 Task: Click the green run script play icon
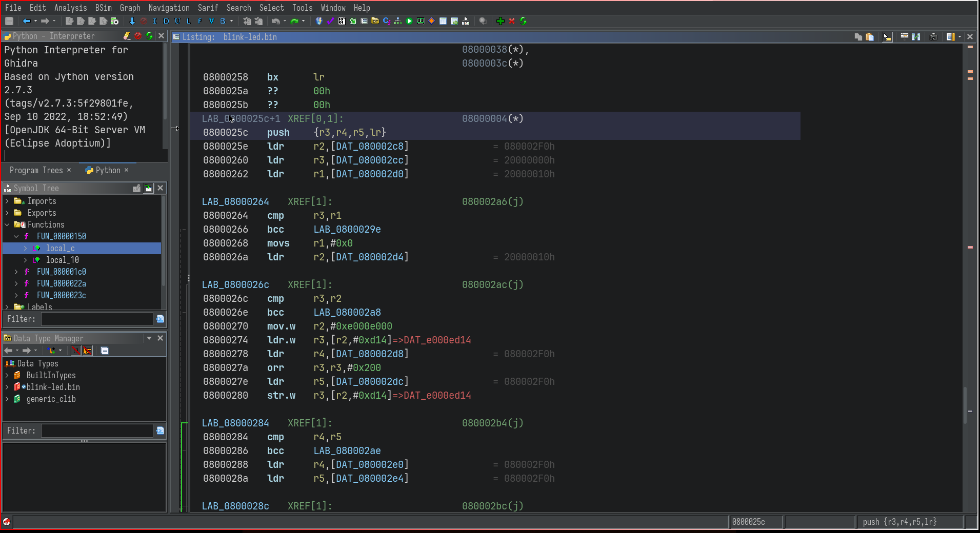click(x=409, y=21)
